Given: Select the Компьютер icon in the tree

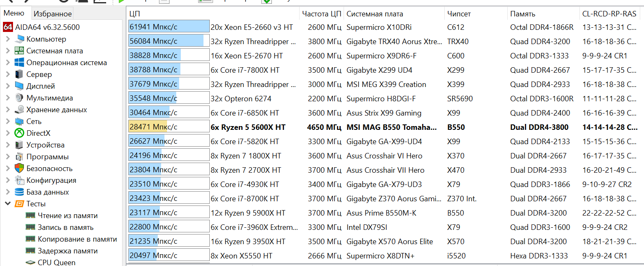Looking at the screenshot, I should click(x=19, y=39).
